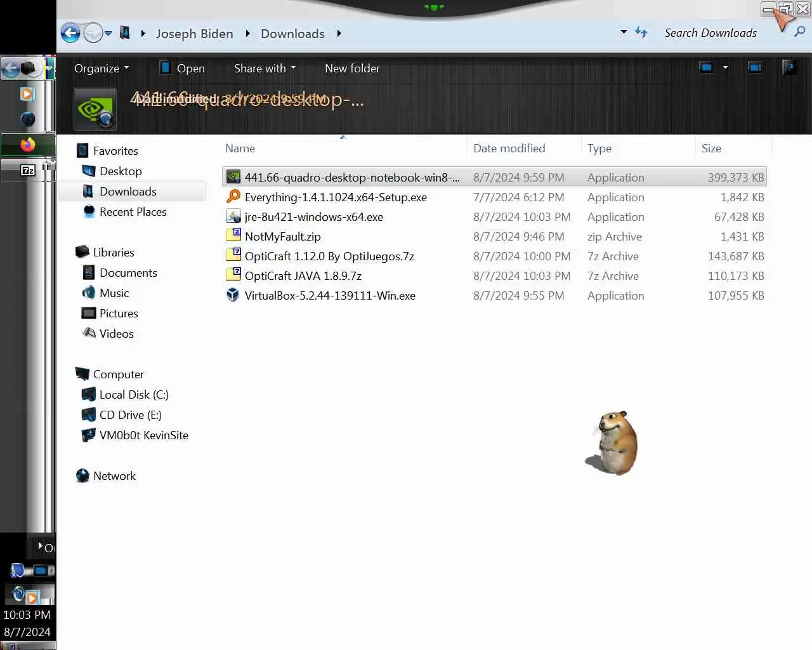Click the Forward navigation arrow
Viewport: 812px width, 650px height.
coord(93,33)
